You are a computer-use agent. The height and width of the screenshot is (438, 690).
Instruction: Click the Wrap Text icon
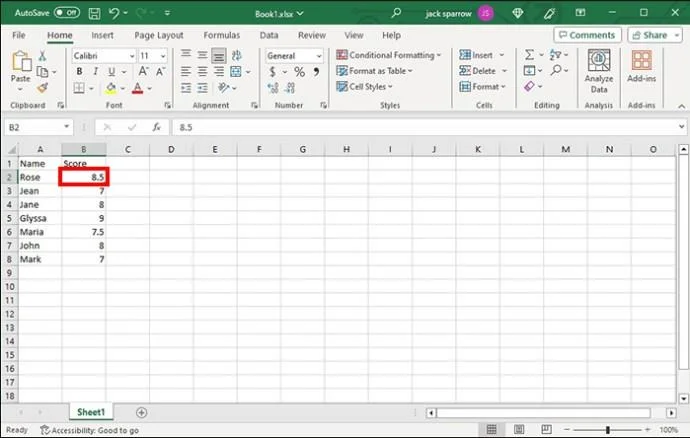[234, 56]
